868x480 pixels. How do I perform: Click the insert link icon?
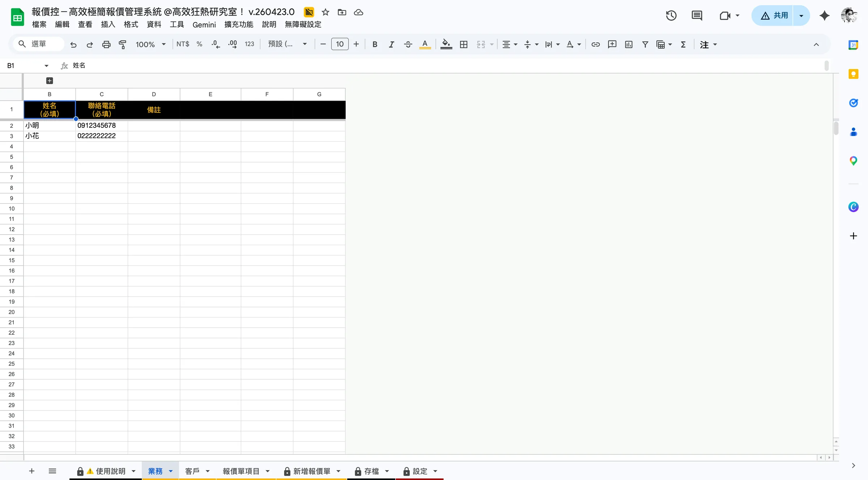(595, 45)
